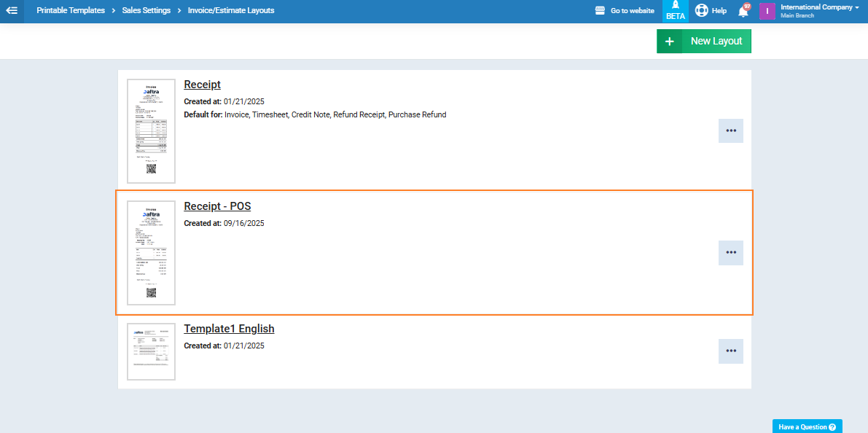868x433 pixels.
Task: Click the back arrow menu icon
Action: pyautogui.click(x=12, y=11)
